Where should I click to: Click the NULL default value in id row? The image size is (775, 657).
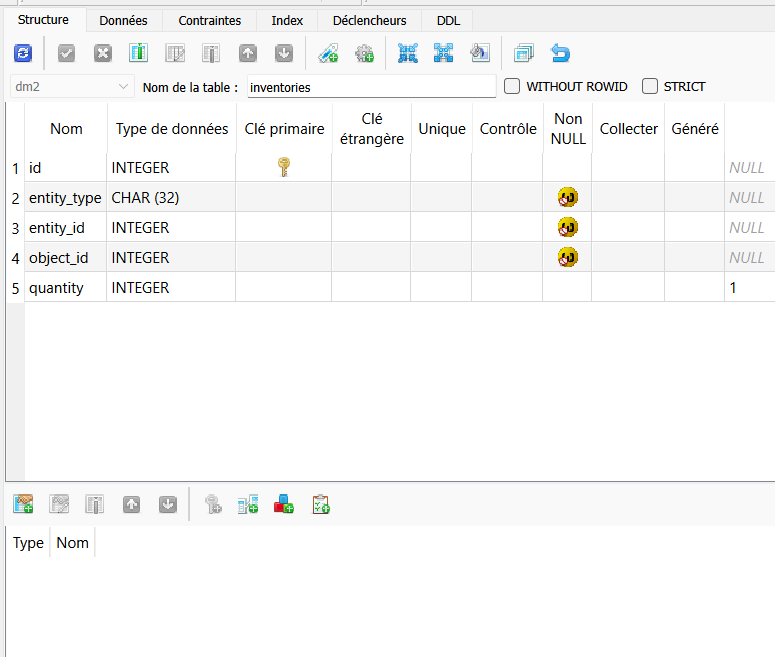[x=749, y=168]
